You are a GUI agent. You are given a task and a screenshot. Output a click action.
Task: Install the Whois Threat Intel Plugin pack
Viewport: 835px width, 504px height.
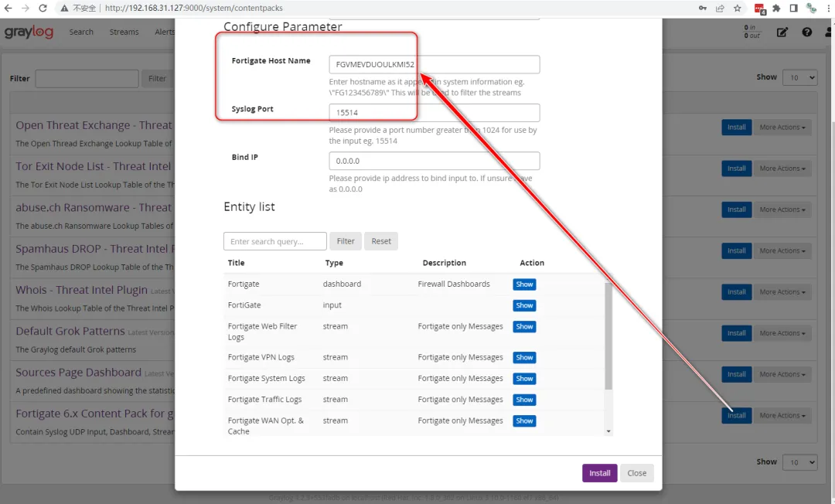[737, 291]
